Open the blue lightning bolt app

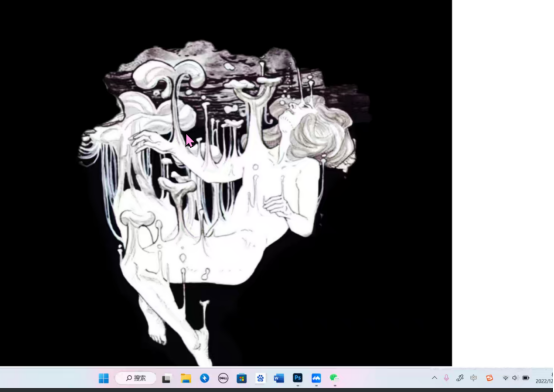(205, 378)
